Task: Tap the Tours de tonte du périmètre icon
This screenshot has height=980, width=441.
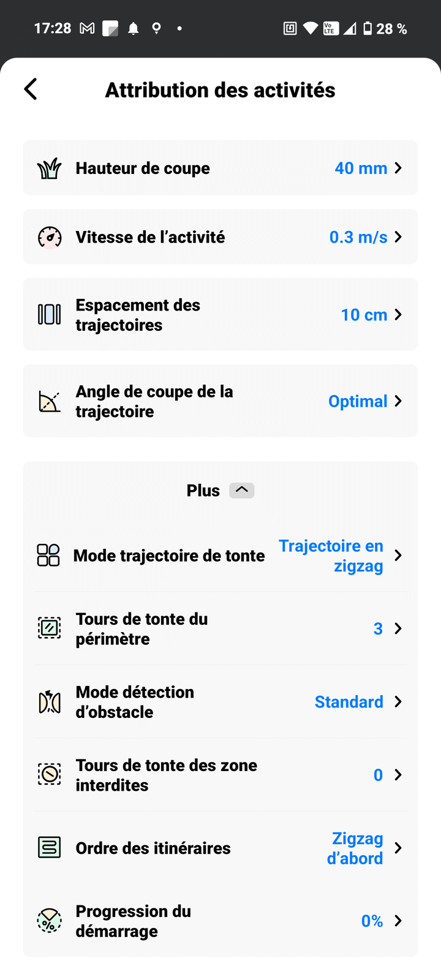Action: (50, 628)
